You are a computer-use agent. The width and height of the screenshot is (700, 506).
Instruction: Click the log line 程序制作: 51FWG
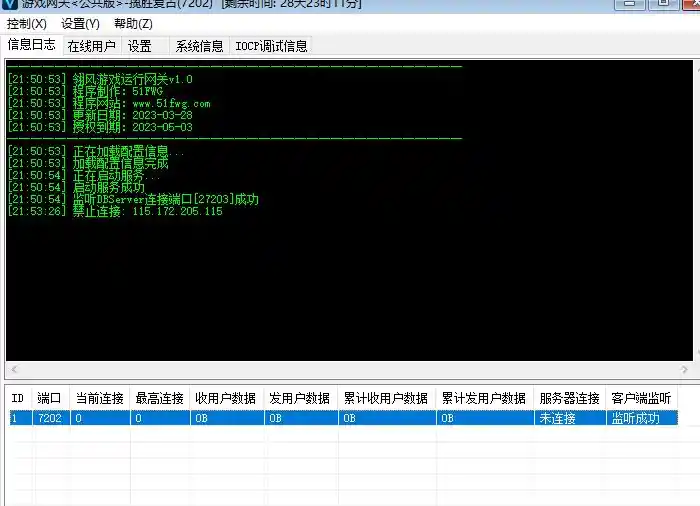click(x=85, y=91)
